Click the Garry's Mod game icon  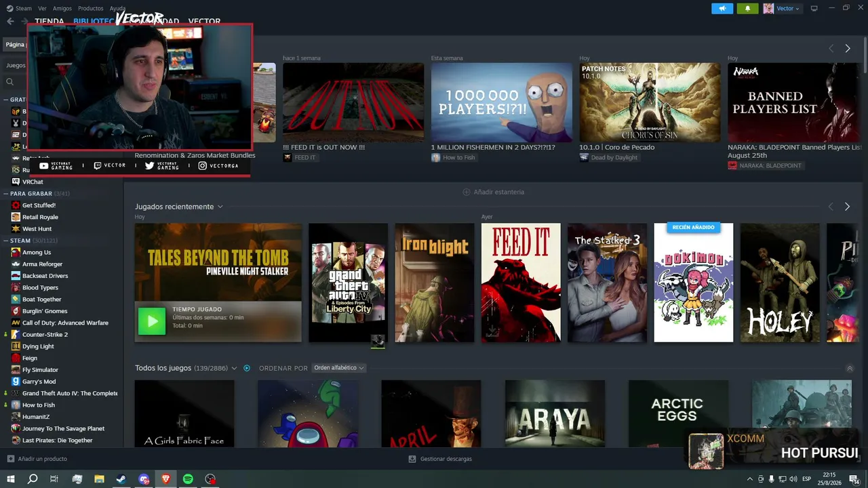click(16, 382)
